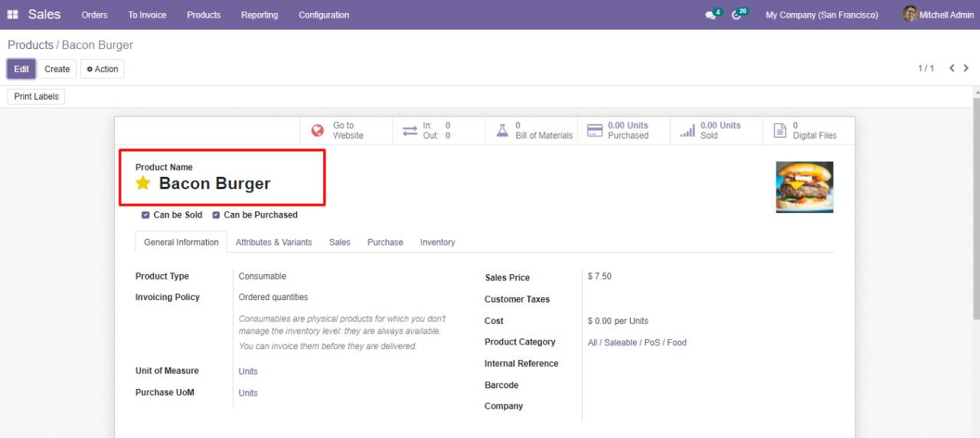Click Mitchell Admin avatar picture
Image resolution: width=980 pixels, height=438 pixels.
pyautogui.click(x=910, y=14)
